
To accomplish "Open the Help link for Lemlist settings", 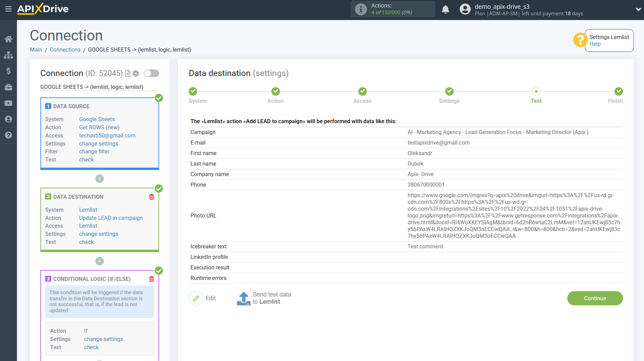I will click(x=595, y=44).
